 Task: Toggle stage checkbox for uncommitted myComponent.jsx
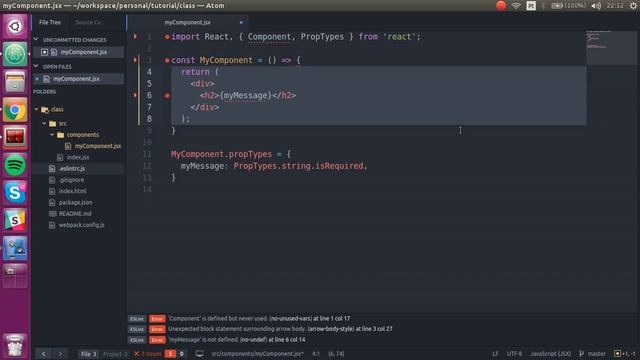pos(44,52)
